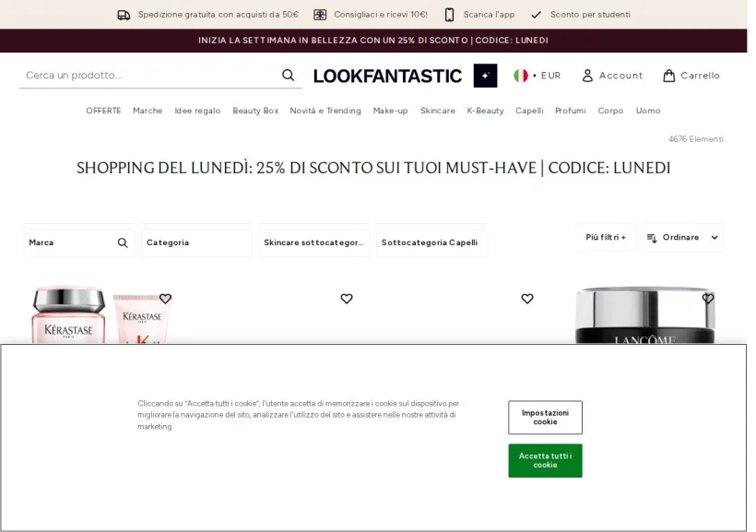This screenshot has width=756, height=532.
Task: Open the Capelli menu
Action: pyautogui.click(x=529, y=111)
